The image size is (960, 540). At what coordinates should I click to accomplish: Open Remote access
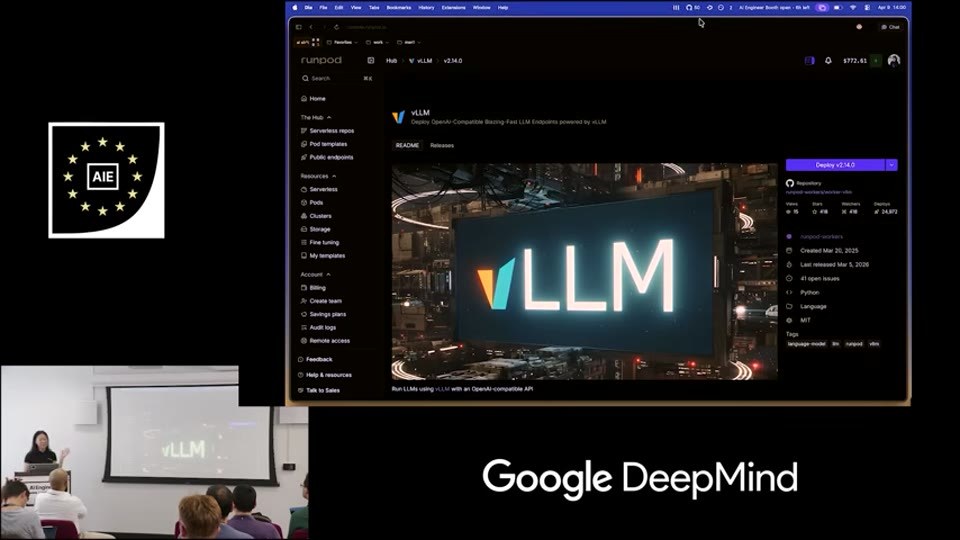click(325, 341)
